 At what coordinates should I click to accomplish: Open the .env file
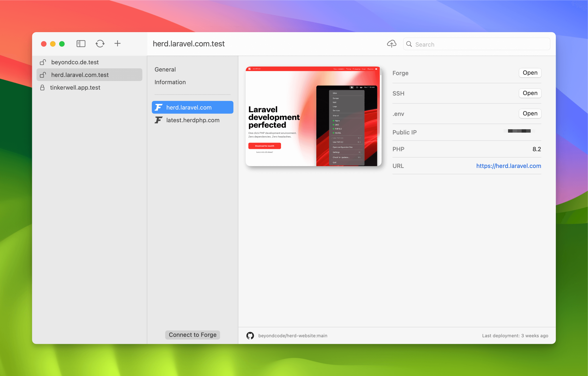point(530,114)
